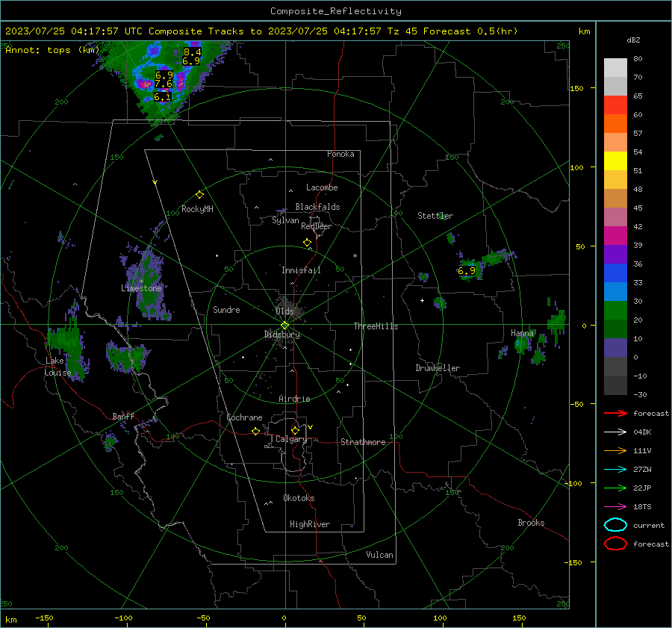
Task: Click the Banff label on the map
Action: tap(123, 416)
